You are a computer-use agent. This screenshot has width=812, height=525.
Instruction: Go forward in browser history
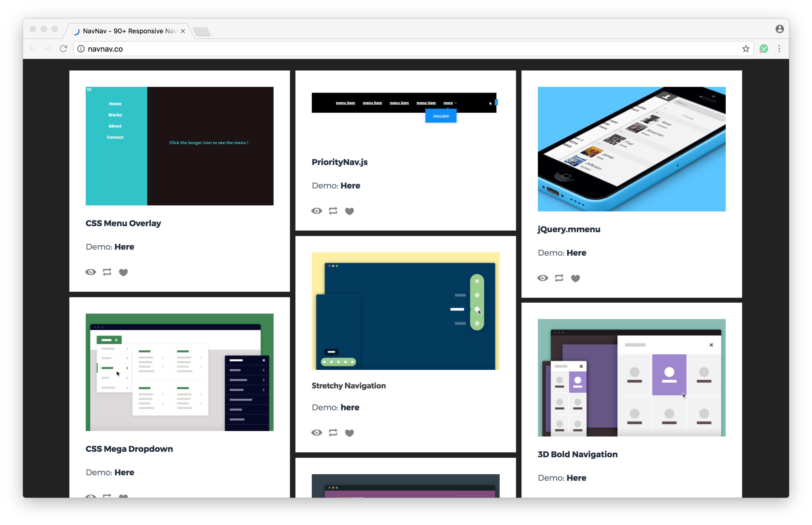48,49
